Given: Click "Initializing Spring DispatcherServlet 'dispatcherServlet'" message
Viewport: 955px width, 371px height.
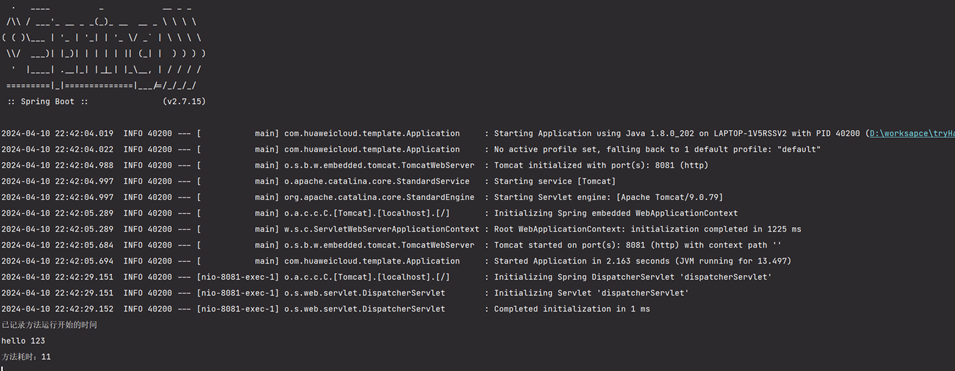Looking at the screenshot, I should 633,277.
